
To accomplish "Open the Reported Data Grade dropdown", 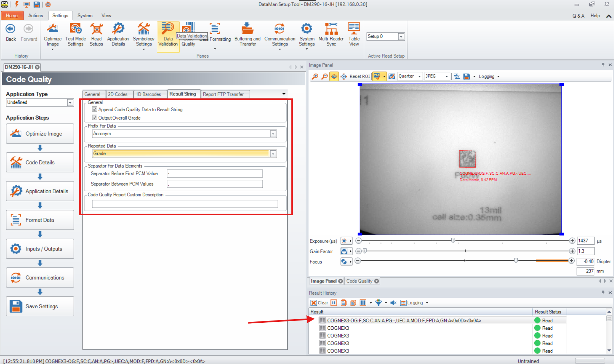I will click(273, 154).
